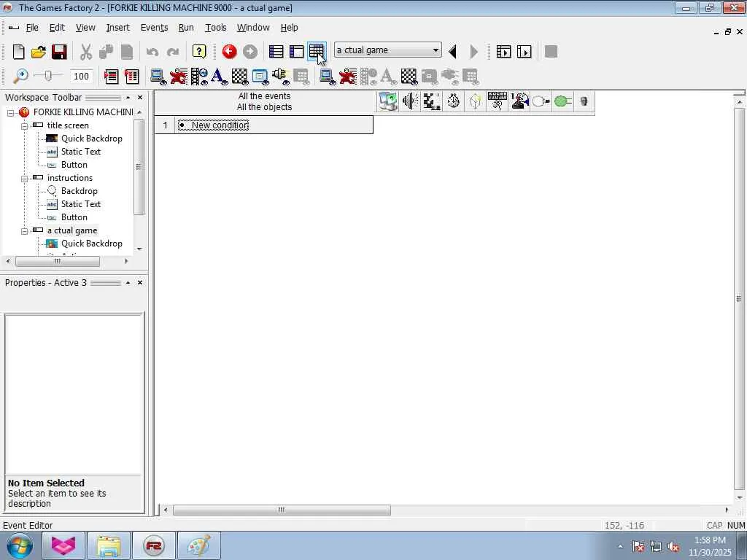
Task: Open the Run menu
Action: (x=186, y=28)
